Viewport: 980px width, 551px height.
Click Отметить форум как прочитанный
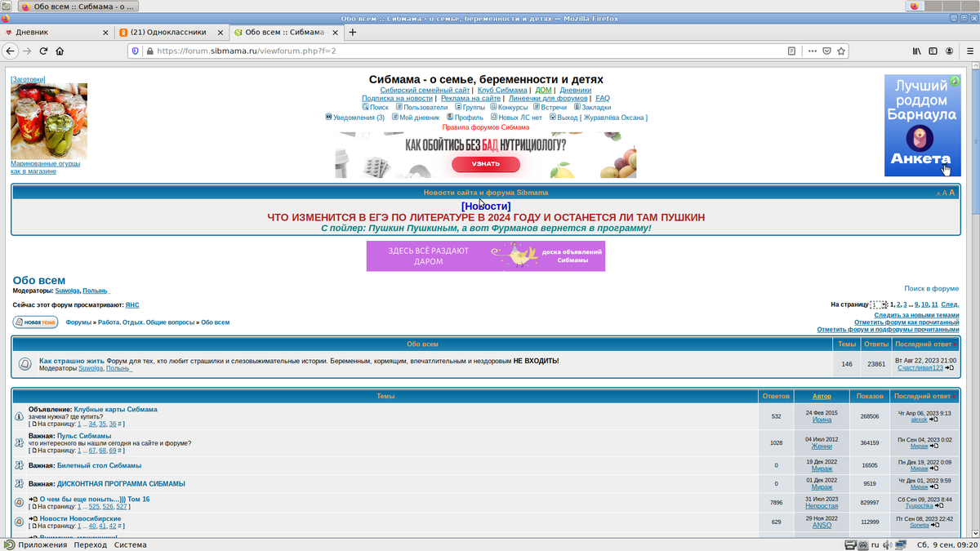click(x=906, y=322)
